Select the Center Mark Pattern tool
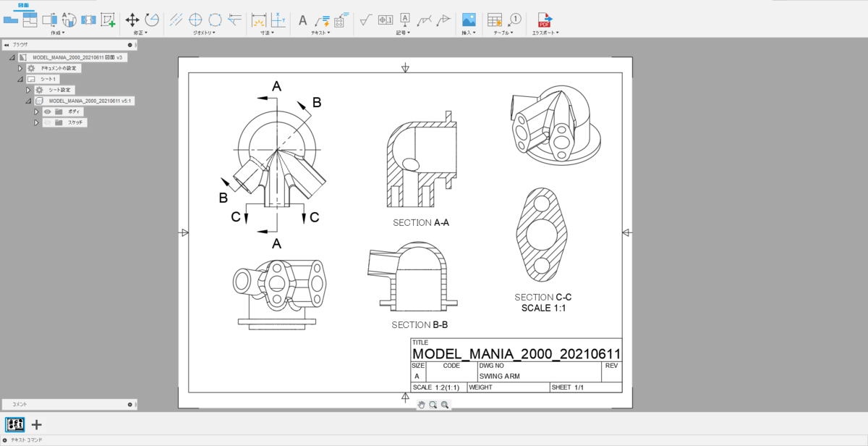The height and width of the screenshot is (446, 868). click(215, 20)
